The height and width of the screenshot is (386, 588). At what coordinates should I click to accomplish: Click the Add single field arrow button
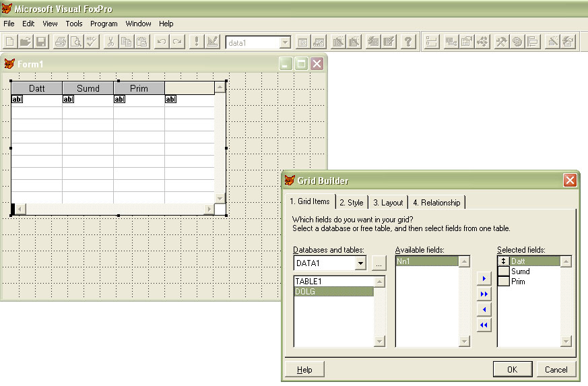484,279
